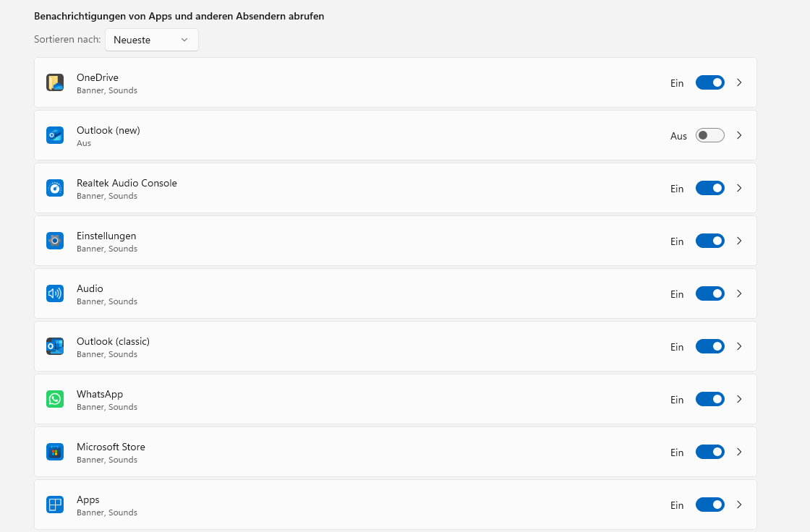This screenshot has width=810, height=532.
Task: Turn off WhatsApp notifications toggle
Action: [709, 399]
